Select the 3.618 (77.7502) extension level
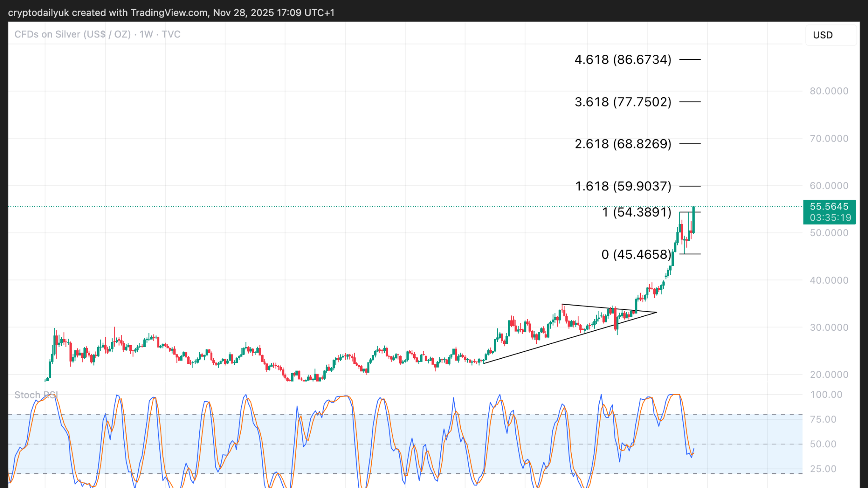 pos(623,102)
